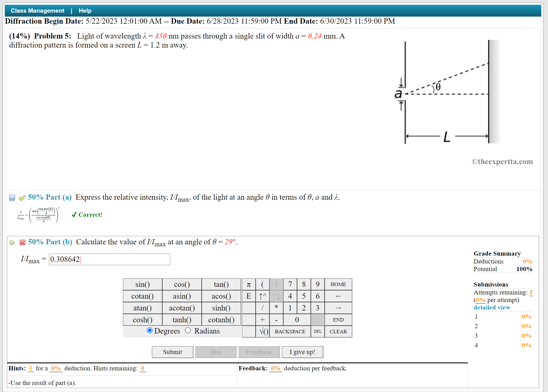The height and width of the screenshot is (392, 548).
Task: Insert the pi symbol from the keypad
Action: coord(249,284)
